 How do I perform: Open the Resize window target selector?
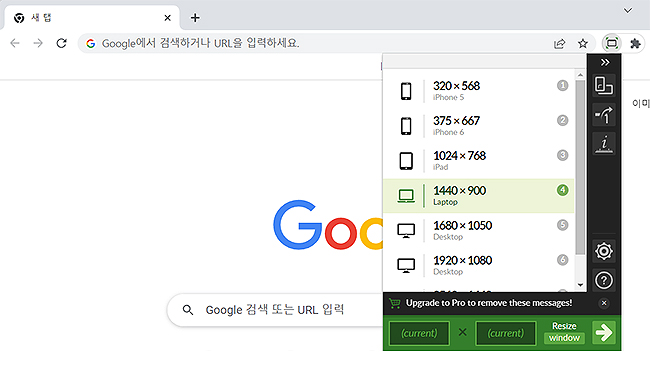564,332
